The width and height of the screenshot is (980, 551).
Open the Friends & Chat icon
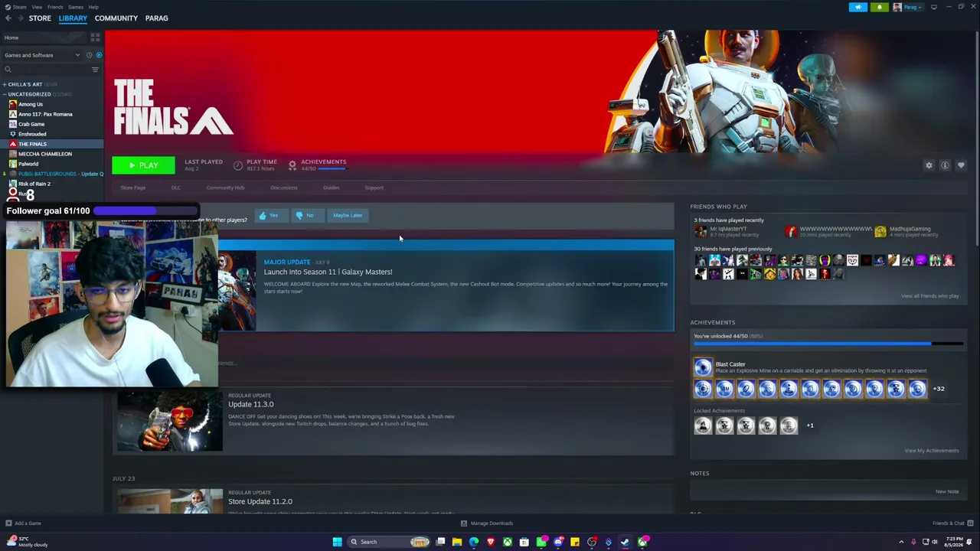[x=970, y=523]
